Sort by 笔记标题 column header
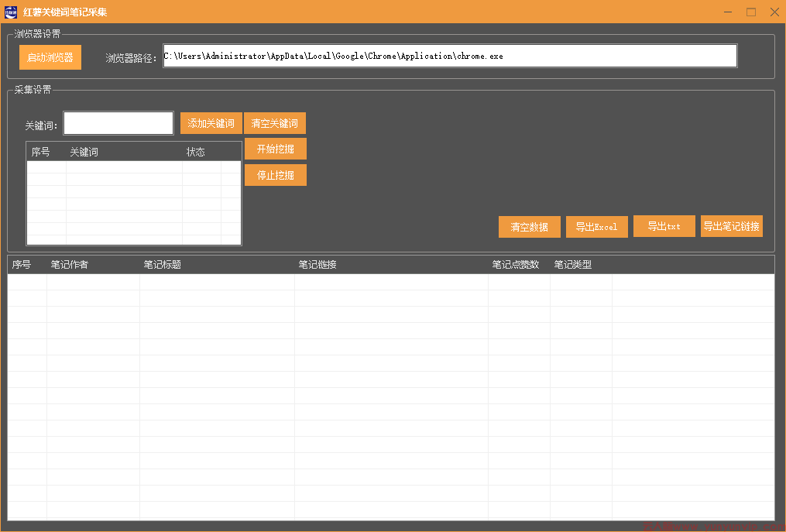Image resolution: width=786 pixels, height=532 pixels. click(217, 265)
